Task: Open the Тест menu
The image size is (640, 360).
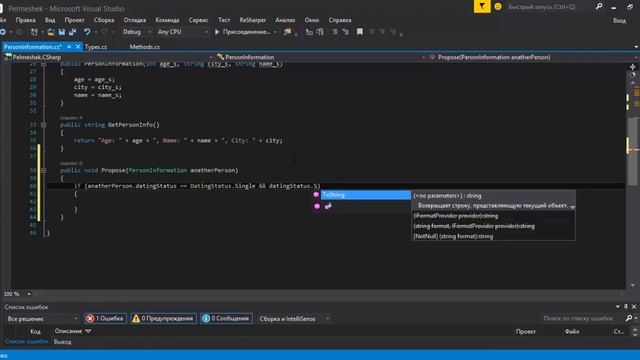Action: pyautogui.click(x=224, y=20)
